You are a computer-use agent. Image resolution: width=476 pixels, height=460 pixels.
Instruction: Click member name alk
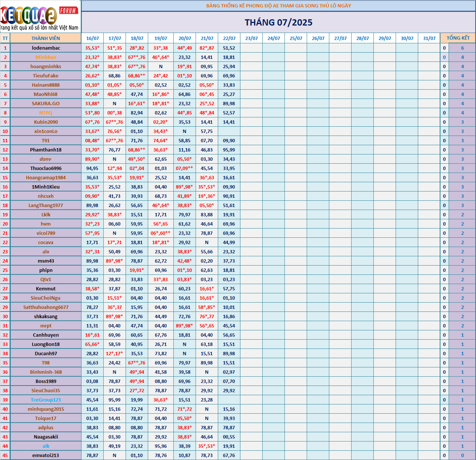[x=46, y=446]
